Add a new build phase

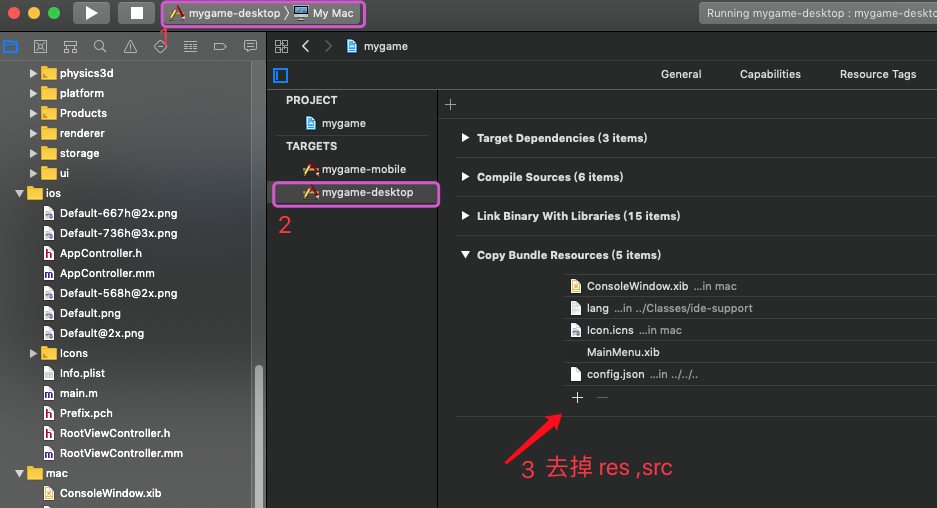pyautogui.click(x=451, y=105)
